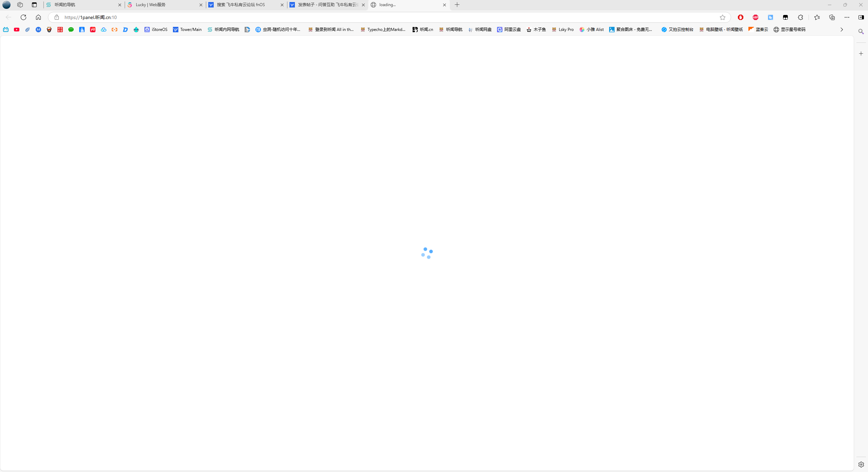The height and width of the screenshot is (472, 868).
Task: Open the 木子鱼 bookmark
Action: click(x=536, y=30)
